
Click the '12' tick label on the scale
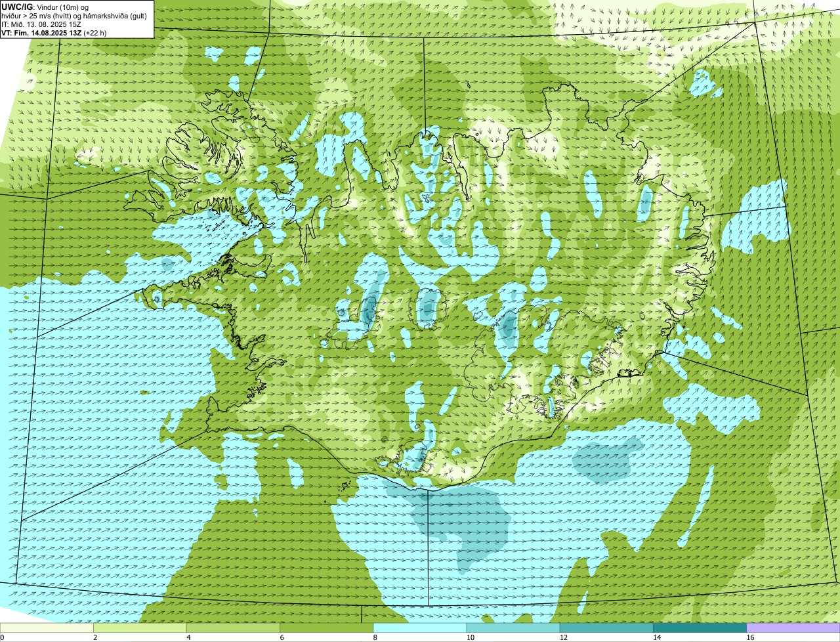[x=563, y=637]
